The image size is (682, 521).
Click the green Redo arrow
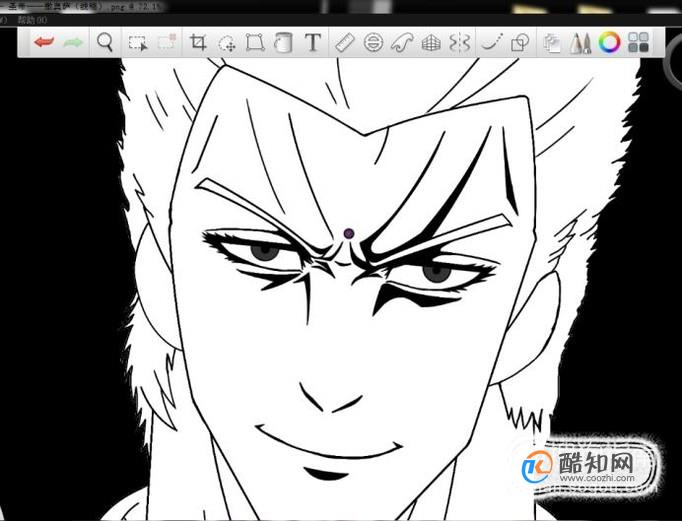[x=73, y=43]
